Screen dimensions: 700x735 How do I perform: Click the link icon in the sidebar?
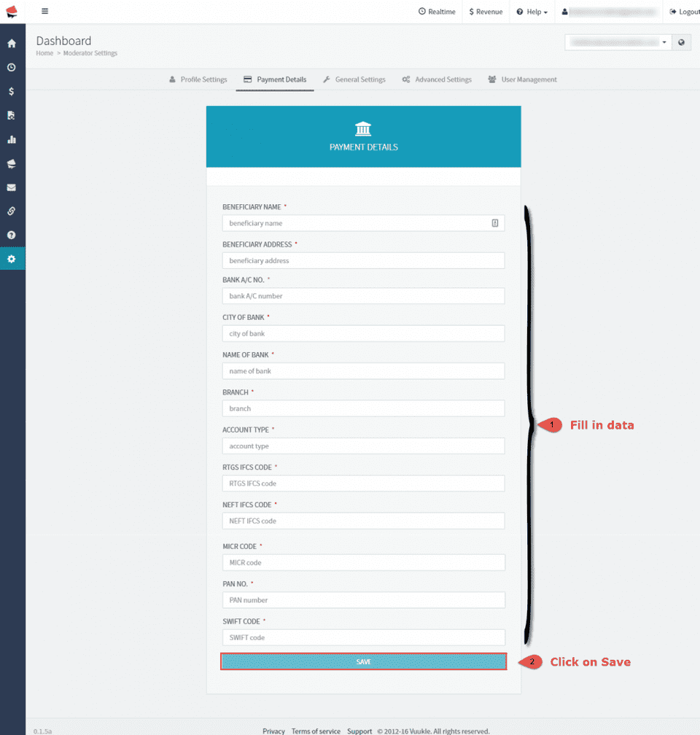[x=12, y=211]
